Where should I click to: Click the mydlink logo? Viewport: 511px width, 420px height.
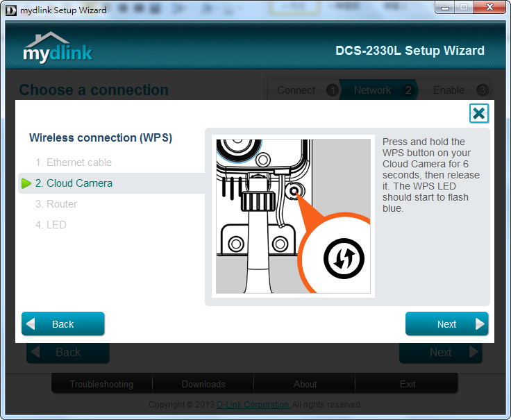point(58,47)
